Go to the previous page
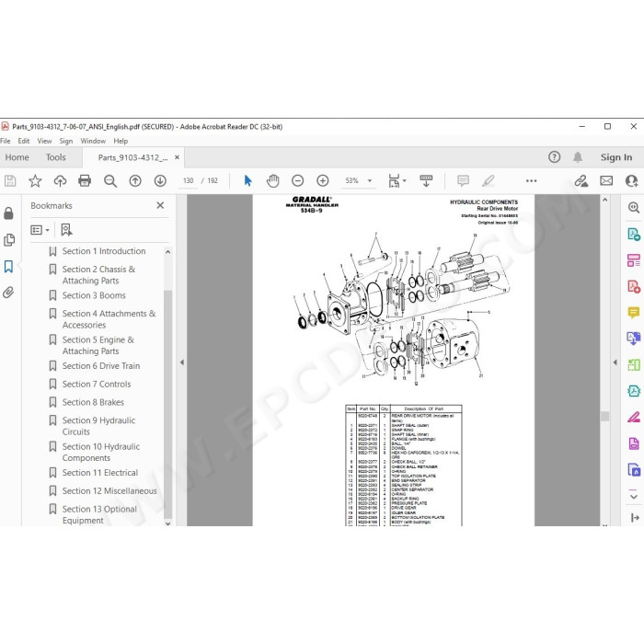 click(x=135, y=180)
